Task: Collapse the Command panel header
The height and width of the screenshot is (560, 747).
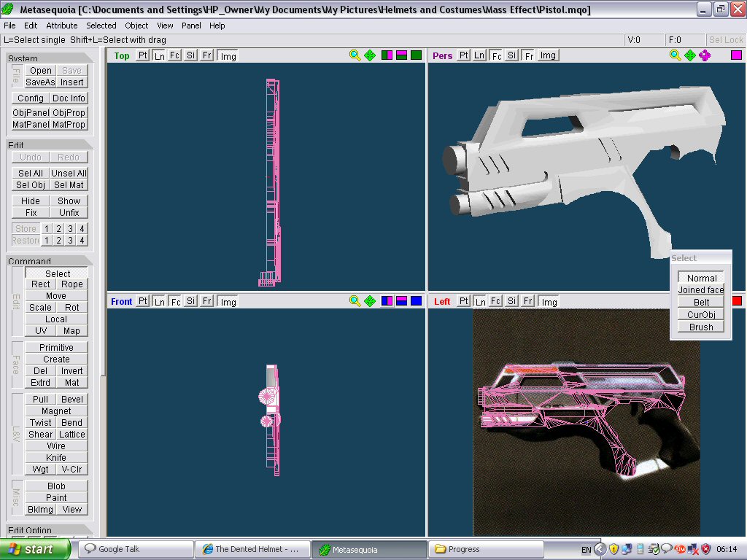Action: tap(50, 260)
